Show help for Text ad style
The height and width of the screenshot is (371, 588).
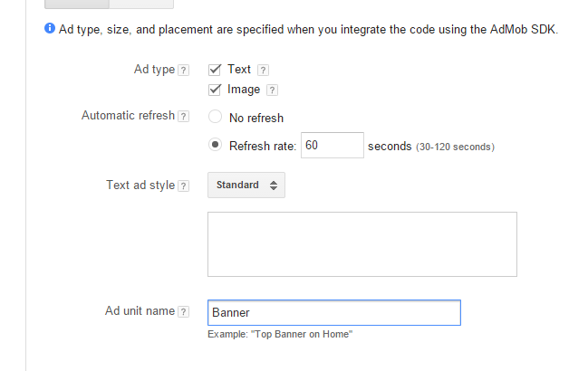click(x=184, y=185)
